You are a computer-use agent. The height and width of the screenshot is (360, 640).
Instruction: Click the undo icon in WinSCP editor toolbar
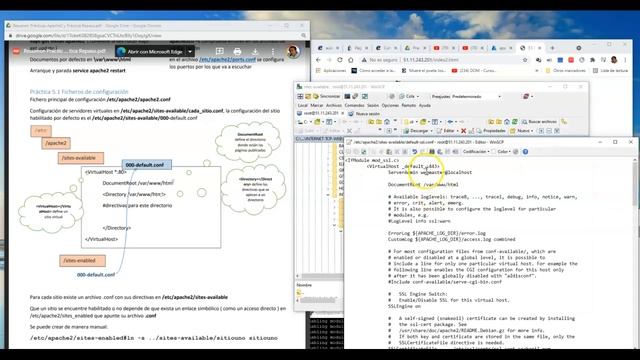coord(414,151)
